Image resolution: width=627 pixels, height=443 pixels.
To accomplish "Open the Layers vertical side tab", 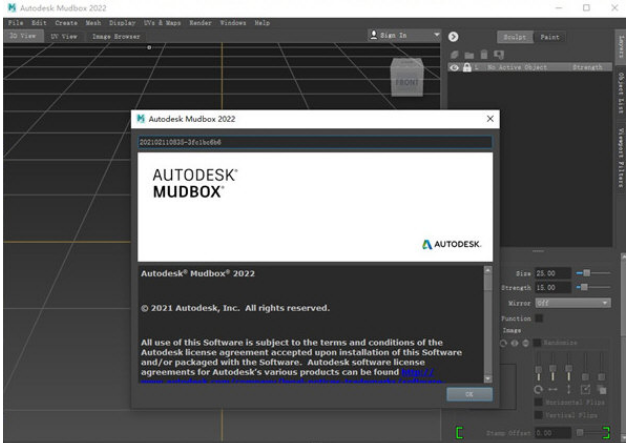I will 621,46.
